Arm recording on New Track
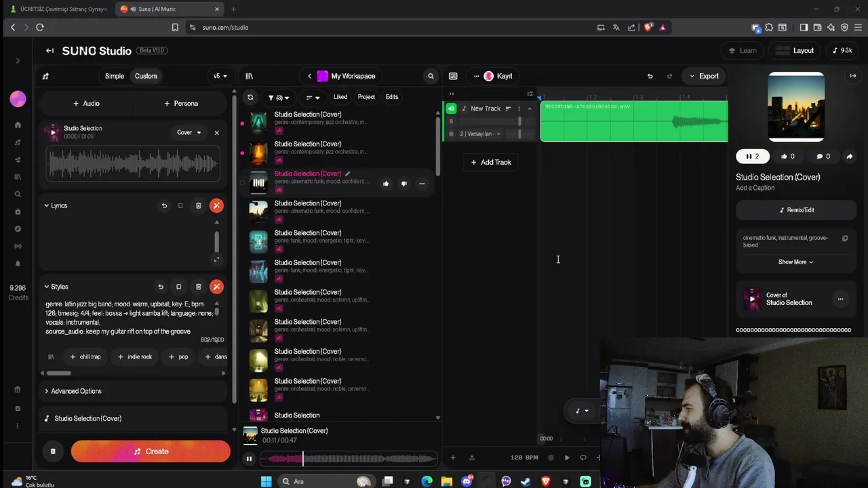 [x=452, y=134]
